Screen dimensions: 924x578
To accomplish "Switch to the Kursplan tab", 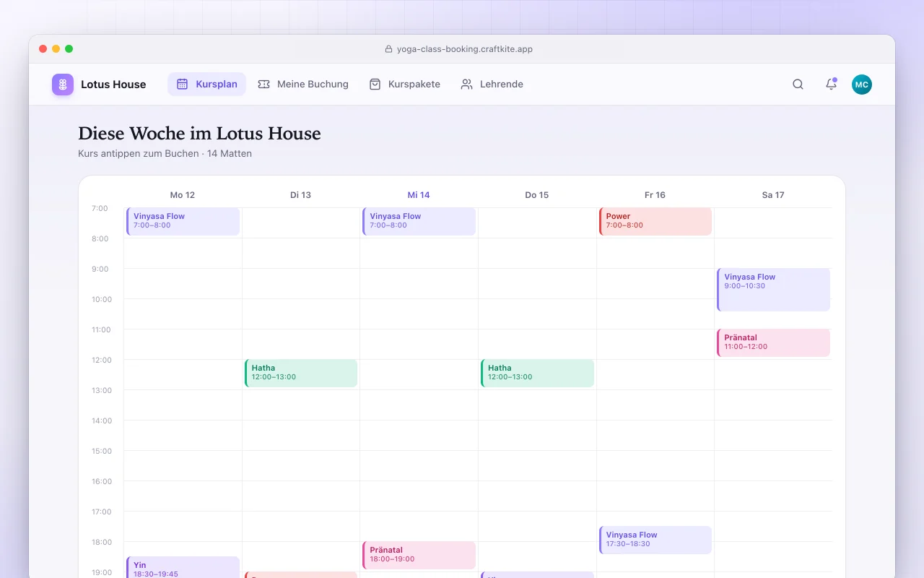I will 206,85.
